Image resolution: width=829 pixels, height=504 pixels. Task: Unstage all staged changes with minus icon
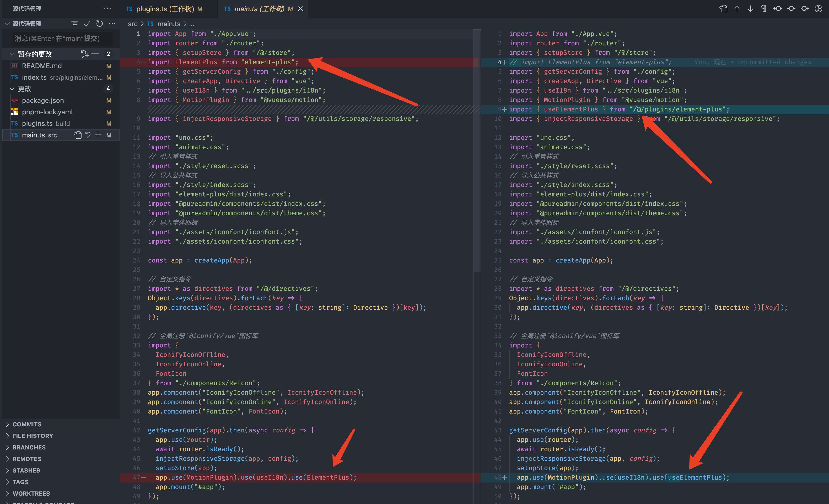tap(95, 54)
